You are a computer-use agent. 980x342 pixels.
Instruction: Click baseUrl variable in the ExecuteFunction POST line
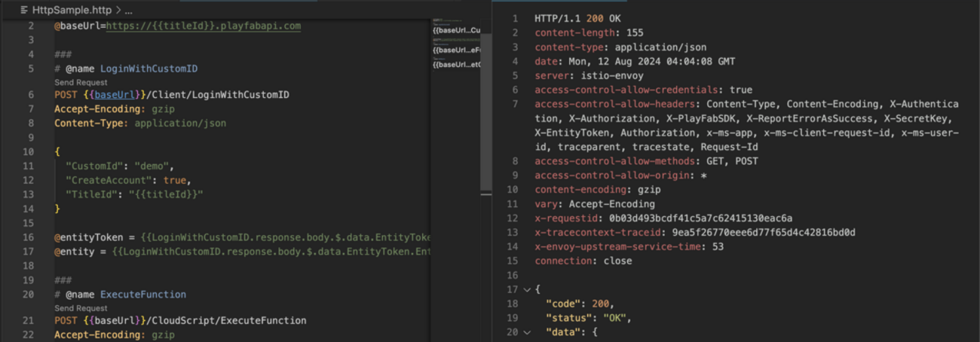coord(108,320)
